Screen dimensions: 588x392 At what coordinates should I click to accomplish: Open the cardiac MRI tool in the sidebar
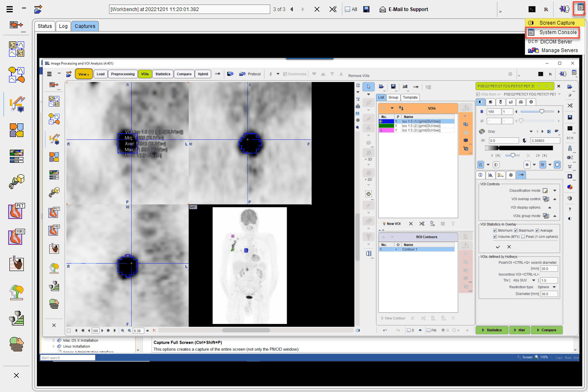pyautogui.click(x=17, y=237)
